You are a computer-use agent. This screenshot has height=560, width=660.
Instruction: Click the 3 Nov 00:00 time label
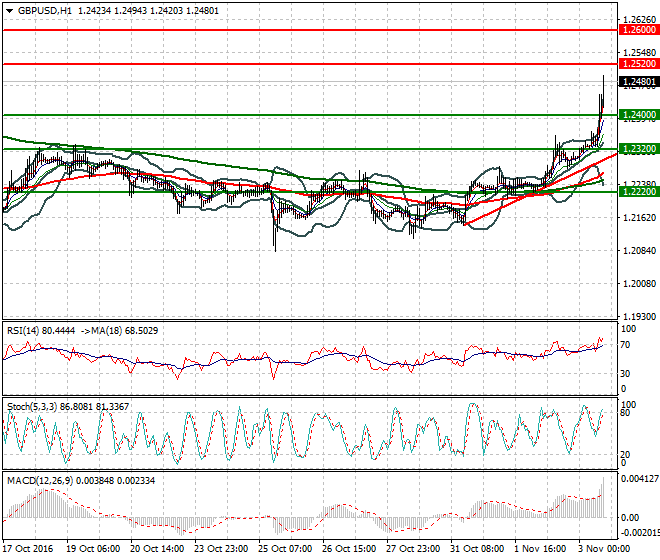[604, 549]
